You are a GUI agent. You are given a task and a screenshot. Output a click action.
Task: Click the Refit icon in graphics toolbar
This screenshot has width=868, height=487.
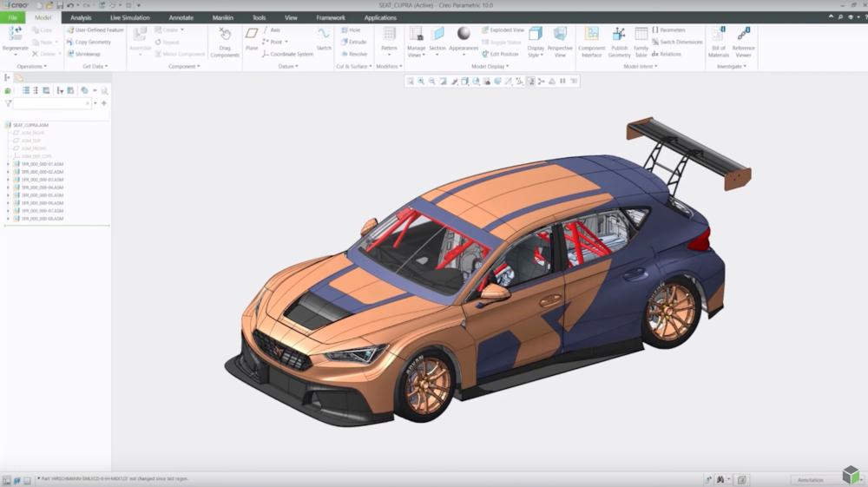point(411,82)
